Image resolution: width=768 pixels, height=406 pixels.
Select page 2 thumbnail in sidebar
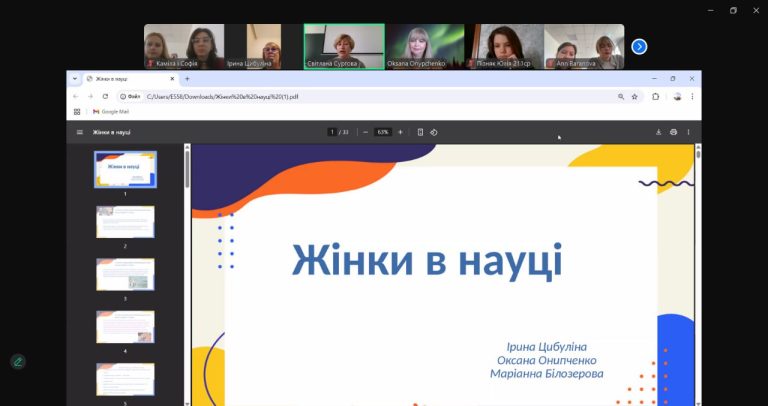[125, 222]
